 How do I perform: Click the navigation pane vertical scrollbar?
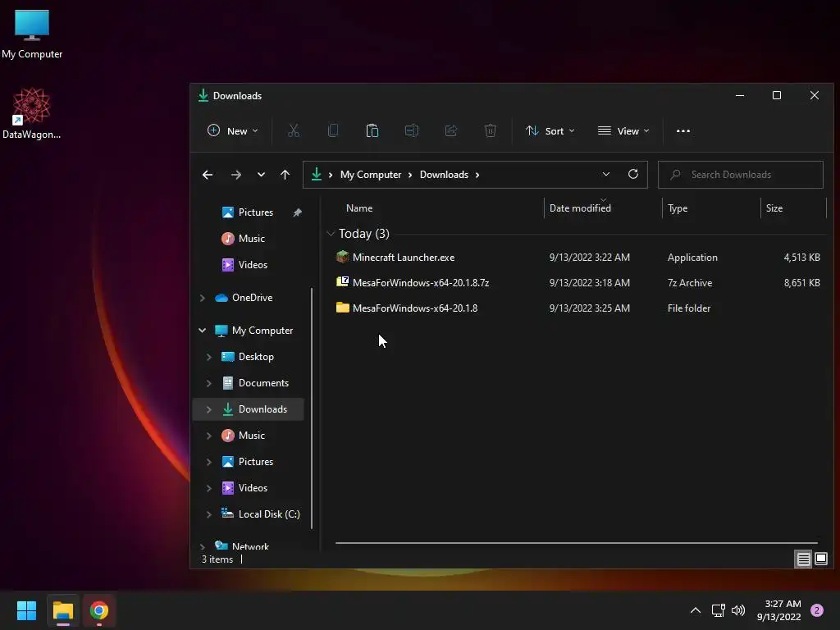click(x=312, y=409)
